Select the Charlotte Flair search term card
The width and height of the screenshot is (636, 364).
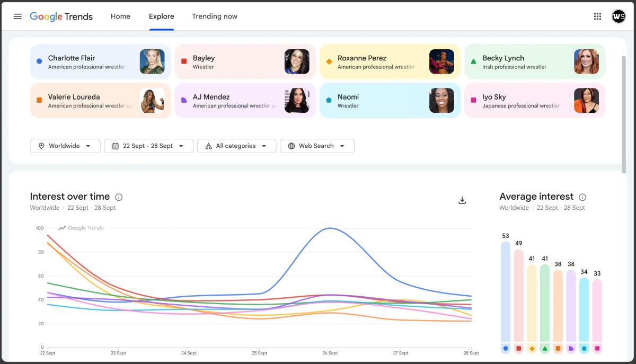(101, 61)
